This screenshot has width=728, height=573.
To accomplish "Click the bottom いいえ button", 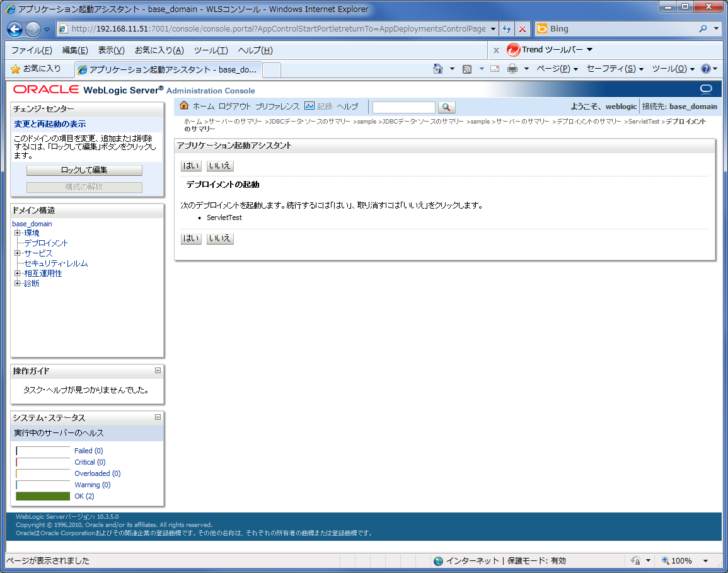I will [x=219, y=239].
